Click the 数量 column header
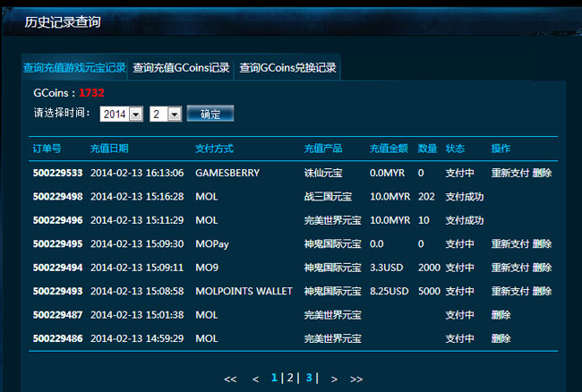582x392 pixels. pyautogui.click(x=427, y=149)
